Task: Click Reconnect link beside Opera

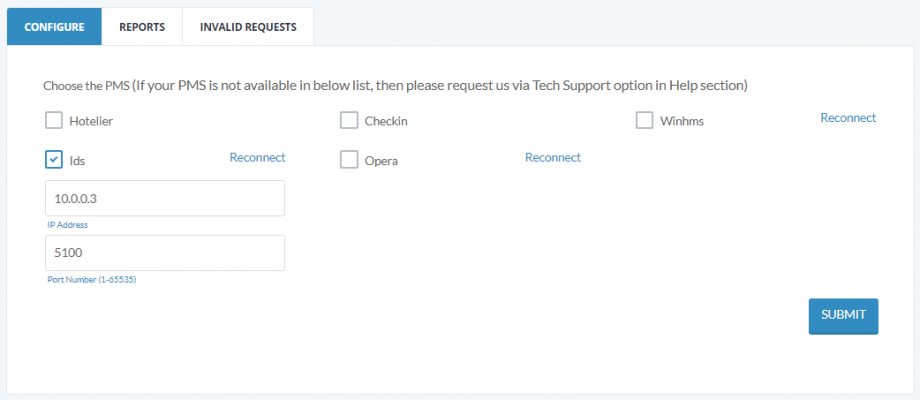Action: [x=553, y=158]
